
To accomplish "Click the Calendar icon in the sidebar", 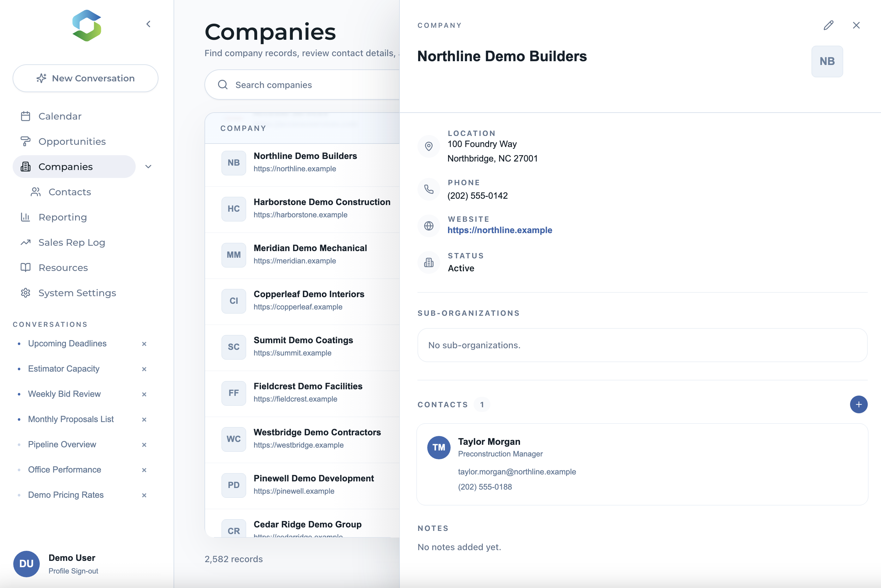I will (26, 116).
